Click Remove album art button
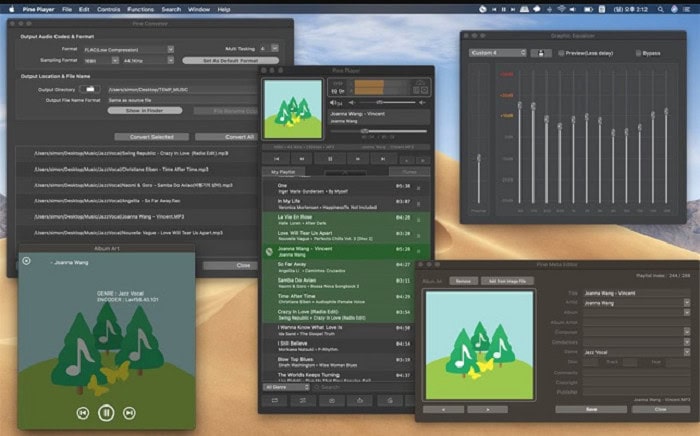Screen dimensions: 700x436 (x=463, y=281)
